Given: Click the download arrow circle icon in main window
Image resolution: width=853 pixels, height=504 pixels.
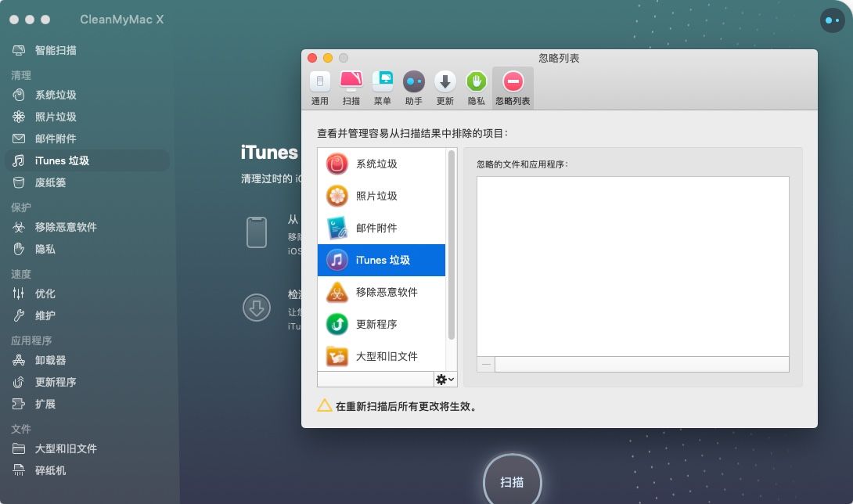Looking at the screenshot, I should coord(257,308).
